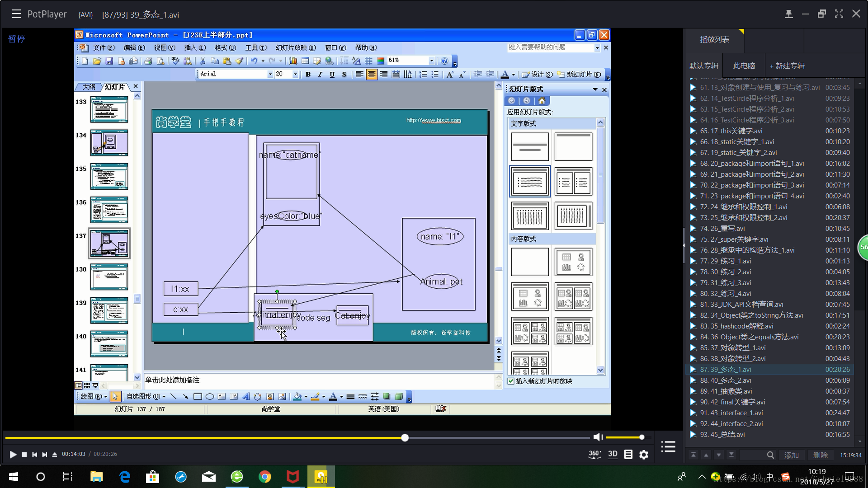Move selected playlist item down one
Image resolution: width=868 pixels, height=488 pixels.
[719, 455]
